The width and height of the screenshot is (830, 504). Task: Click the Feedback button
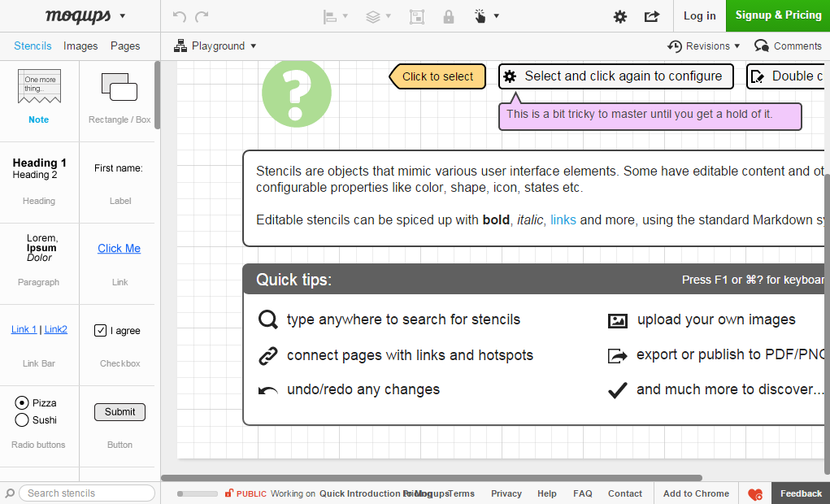[x=801, y=493]
